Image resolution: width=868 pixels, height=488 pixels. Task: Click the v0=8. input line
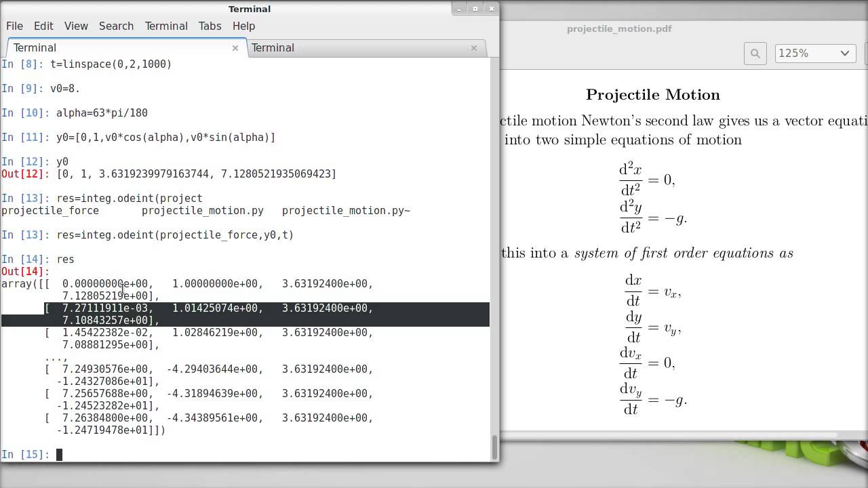tap(65, 89)
